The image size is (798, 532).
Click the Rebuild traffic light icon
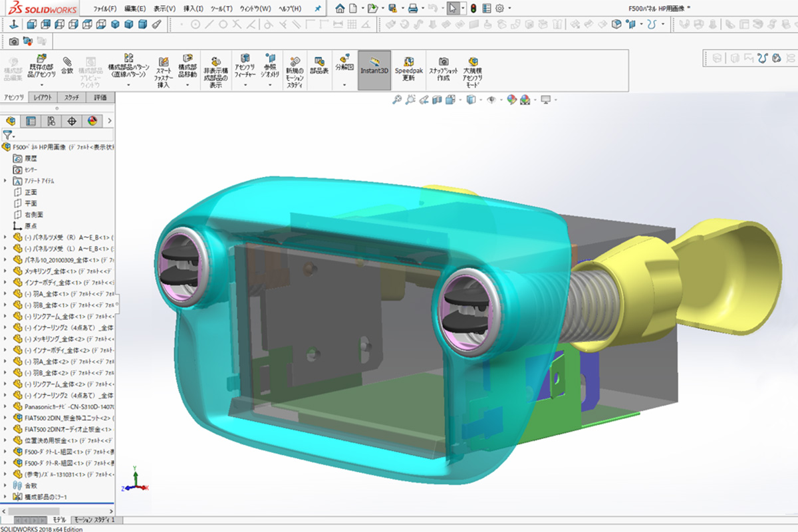point(473,9)
